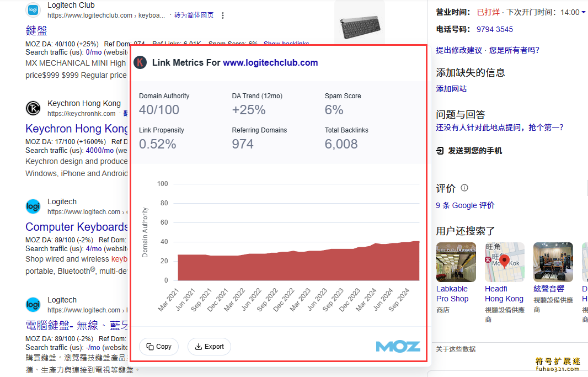The image size is (588, 377).
Task: Click the Domain Authority value 40/100
Action: tap(159, 110)
